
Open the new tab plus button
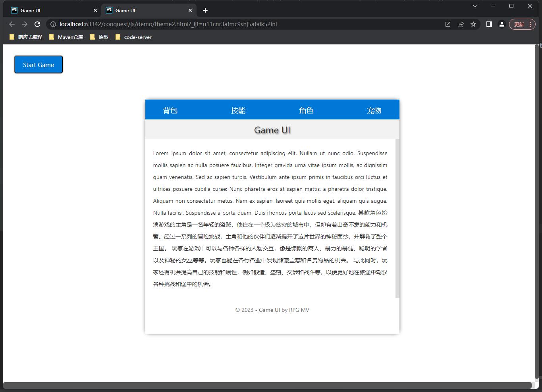(x=205, y=10)
